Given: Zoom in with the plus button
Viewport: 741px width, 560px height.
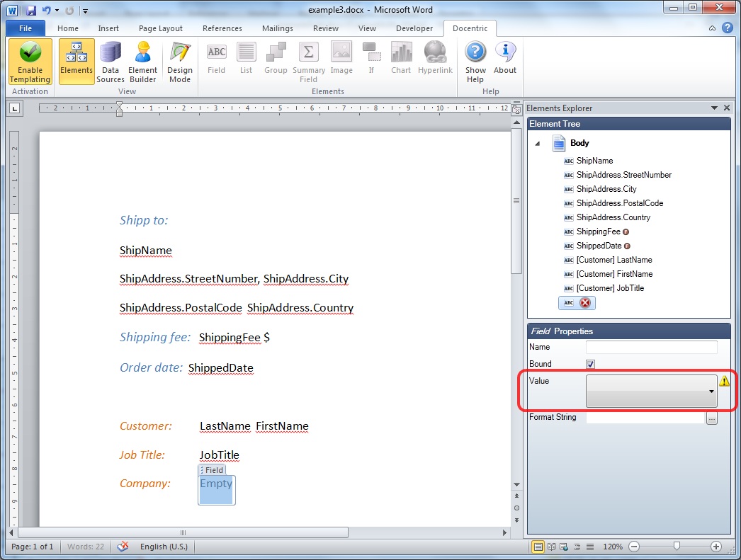Looking at the screenshot, I should pos(716,547).
